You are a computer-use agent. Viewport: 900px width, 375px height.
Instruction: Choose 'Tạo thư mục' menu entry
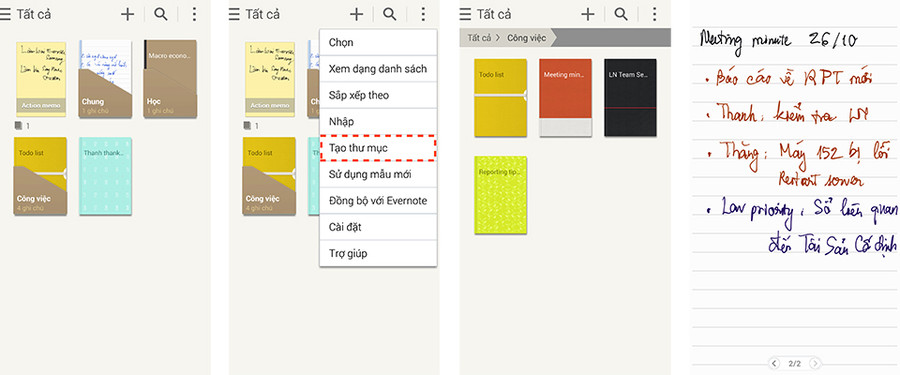point(378,148)
